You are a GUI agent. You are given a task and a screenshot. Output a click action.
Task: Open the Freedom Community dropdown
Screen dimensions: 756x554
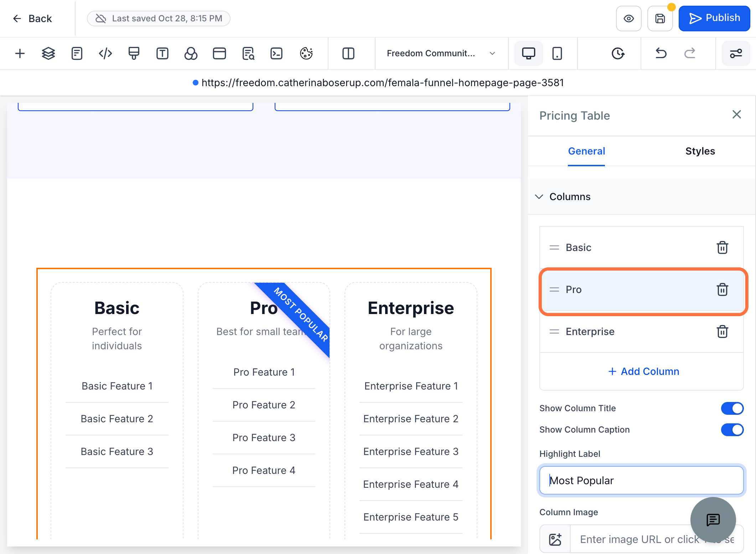pos(441,53)
